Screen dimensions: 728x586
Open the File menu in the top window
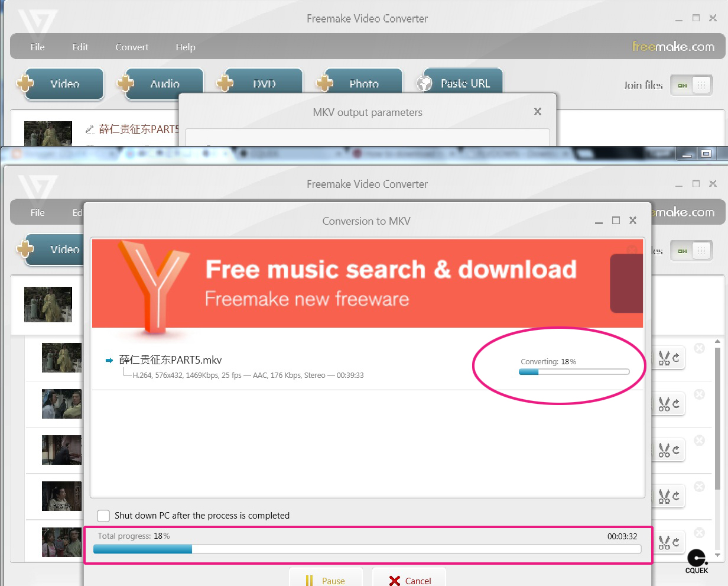37,47
